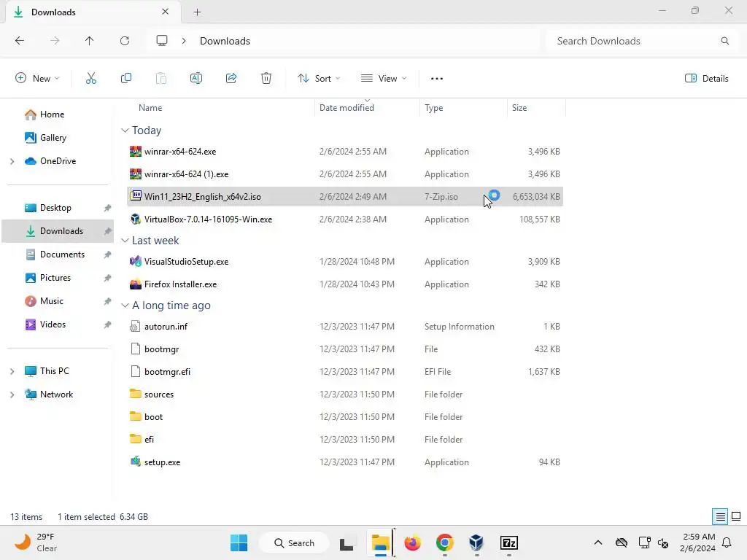Click the Share icon in toolbar
747x560 pixels.
click(x=231, y=79)
